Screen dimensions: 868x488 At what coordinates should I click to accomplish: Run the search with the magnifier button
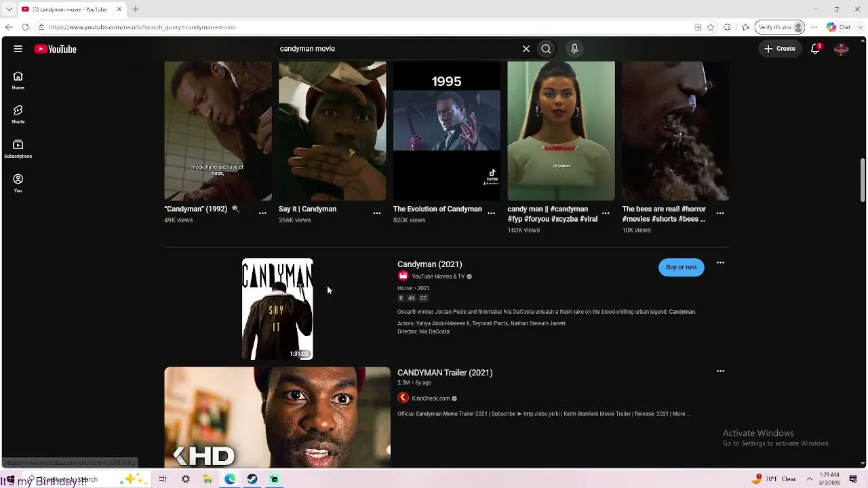point(546,49)
